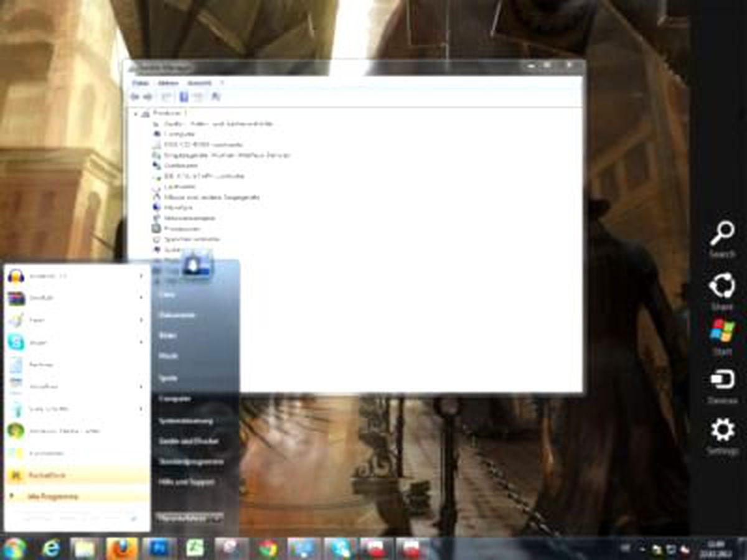Select Netzwerkadapter device category
This screenshot has height=560, width=747.
[190, 218]
